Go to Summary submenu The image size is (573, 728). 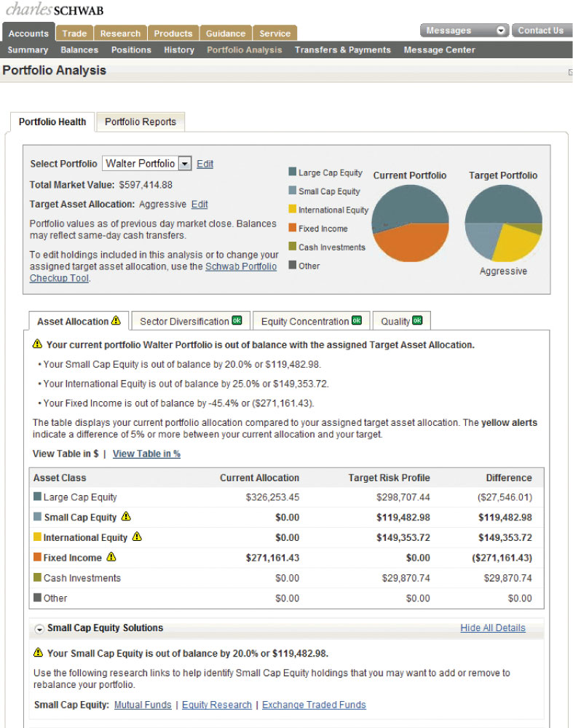(x=28, y=50)
